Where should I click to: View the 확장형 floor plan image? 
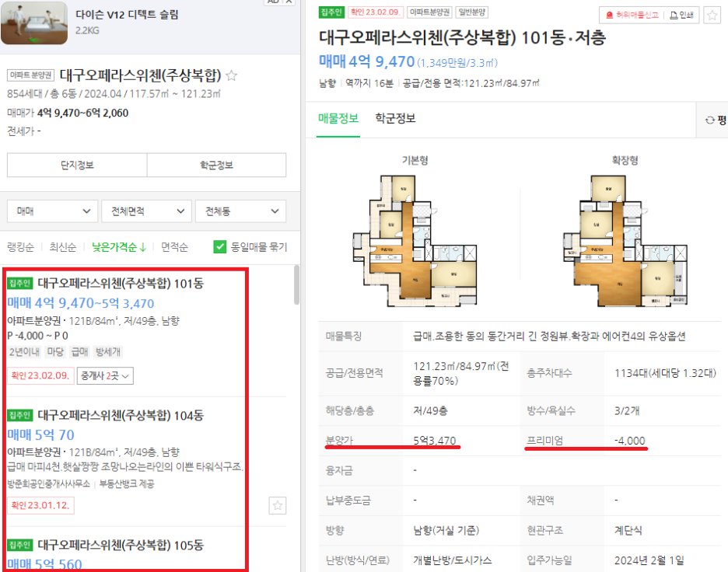[625, 240]
